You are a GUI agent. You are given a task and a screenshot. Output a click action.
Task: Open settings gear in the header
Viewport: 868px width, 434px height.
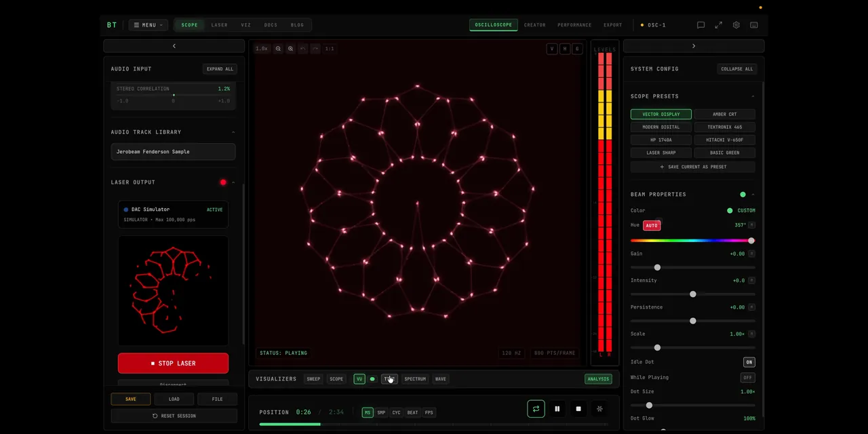736,25
